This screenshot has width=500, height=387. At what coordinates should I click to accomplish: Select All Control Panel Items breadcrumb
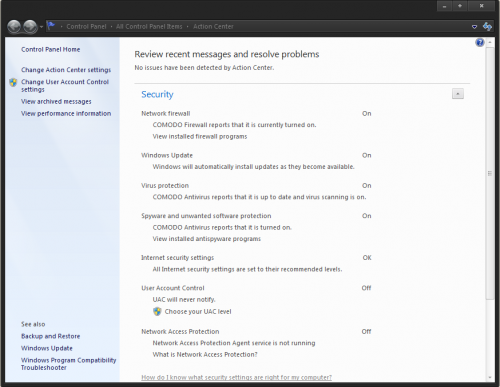pos(149,26)
